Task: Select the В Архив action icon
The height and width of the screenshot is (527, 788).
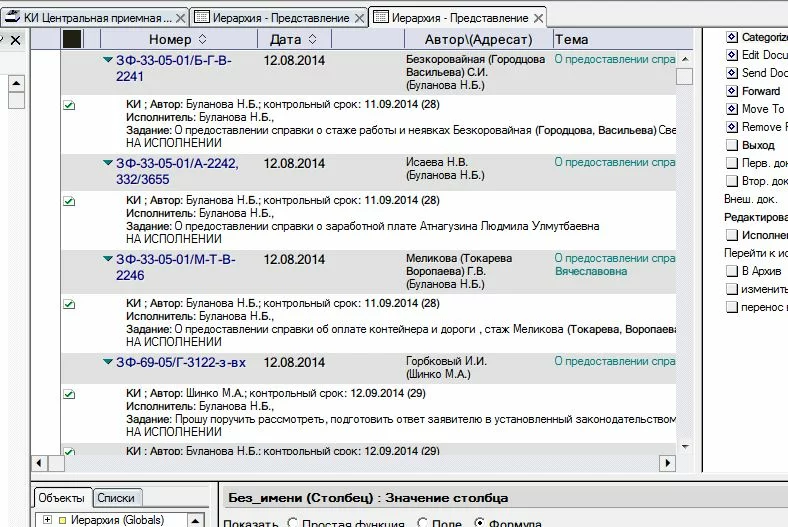Action: [x=732, y=271]
